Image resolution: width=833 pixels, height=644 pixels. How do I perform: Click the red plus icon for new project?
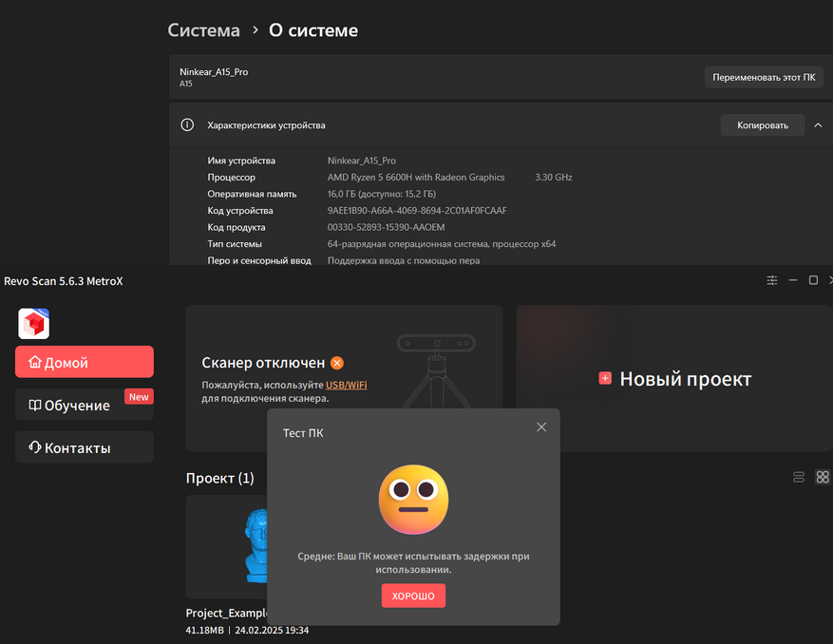(605, 378)
